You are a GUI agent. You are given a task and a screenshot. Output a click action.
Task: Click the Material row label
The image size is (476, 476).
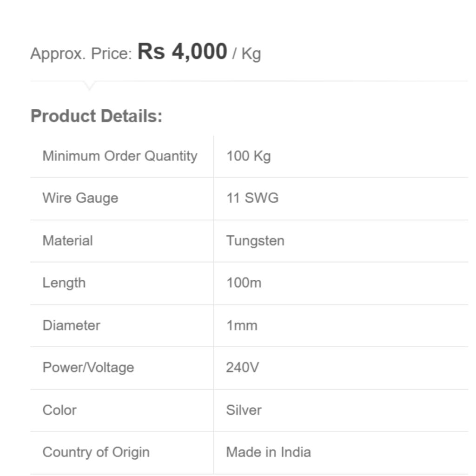tap(67, 241)
